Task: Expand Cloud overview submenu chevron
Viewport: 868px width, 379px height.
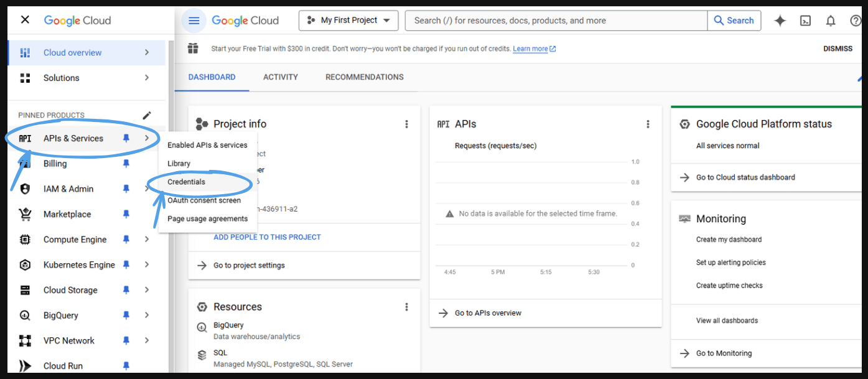Action: pos(147,53)
